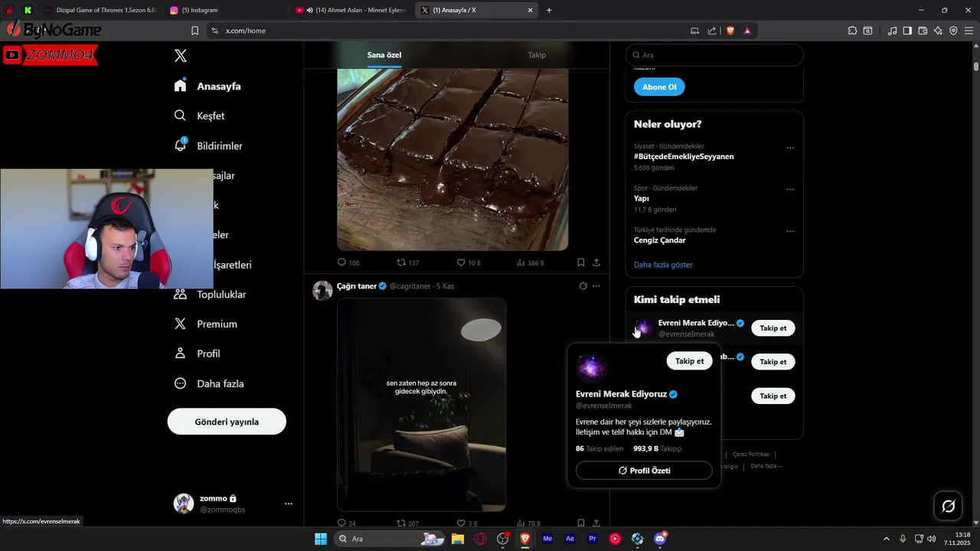Click the x.com/home address bar
Viewport: 980px width, 551px height.
(x=452, y=31)
